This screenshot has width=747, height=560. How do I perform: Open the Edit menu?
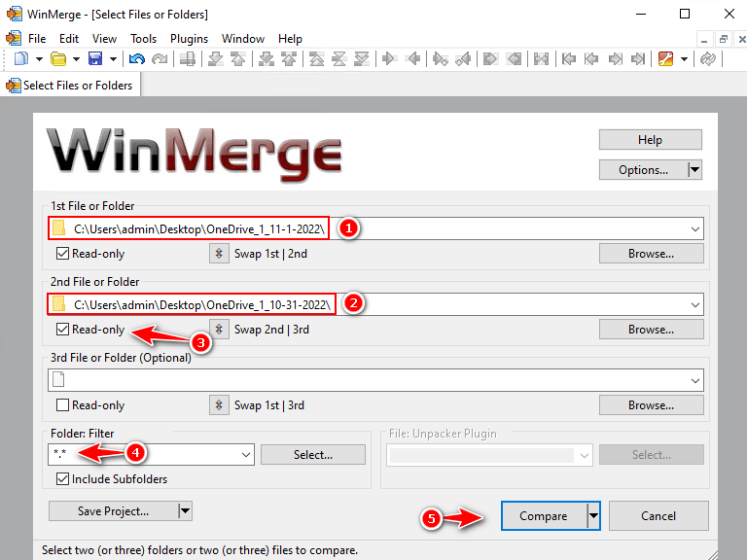coord(69,39)
